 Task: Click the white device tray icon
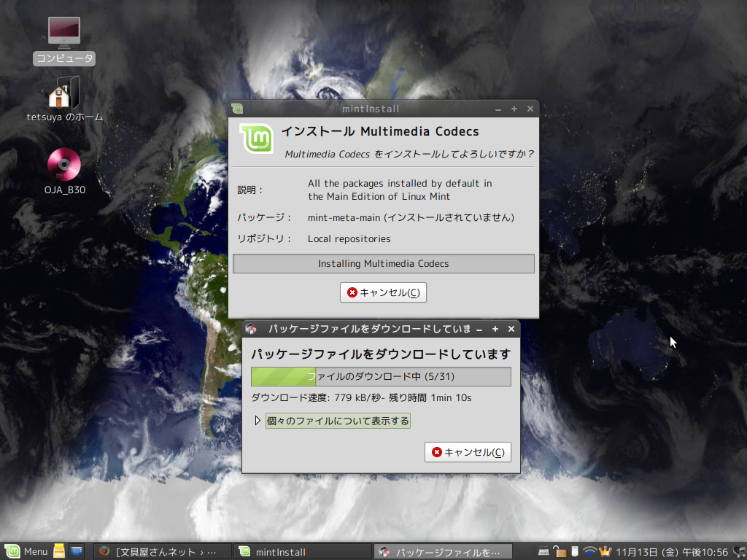pos(575,551)
